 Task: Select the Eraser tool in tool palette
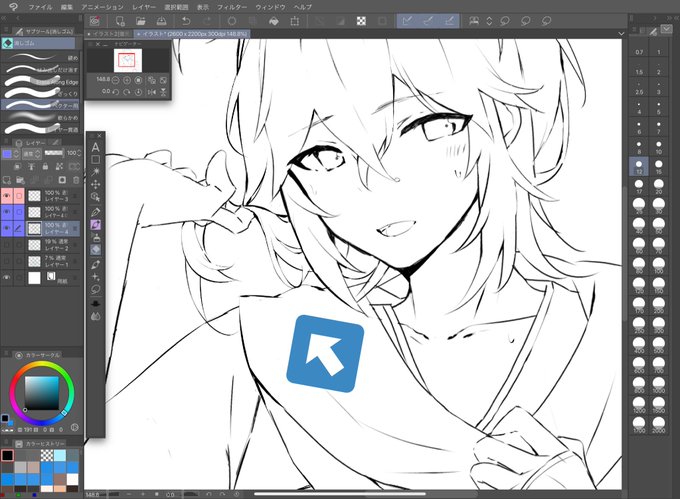tap(95, 250)
